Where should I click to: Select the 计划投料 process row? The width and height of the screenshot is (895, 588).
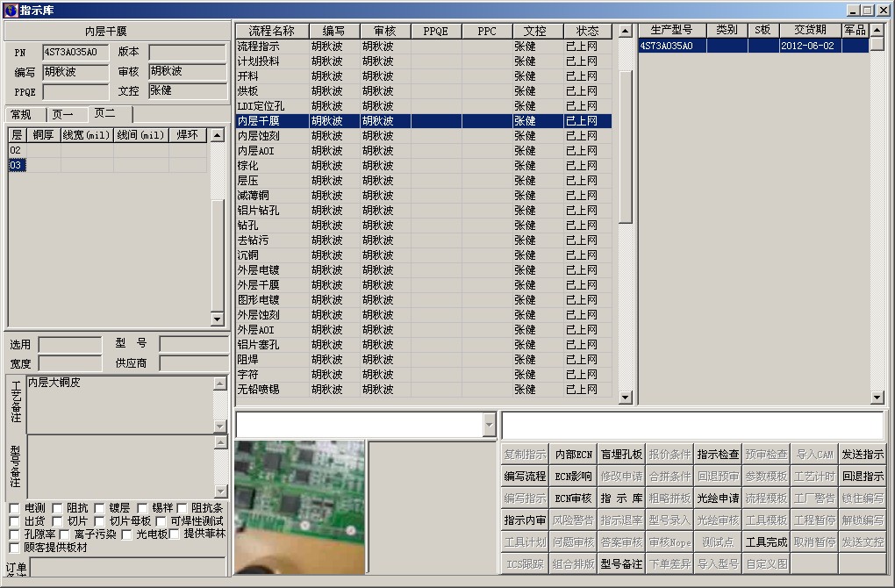(x=424, y=61)
